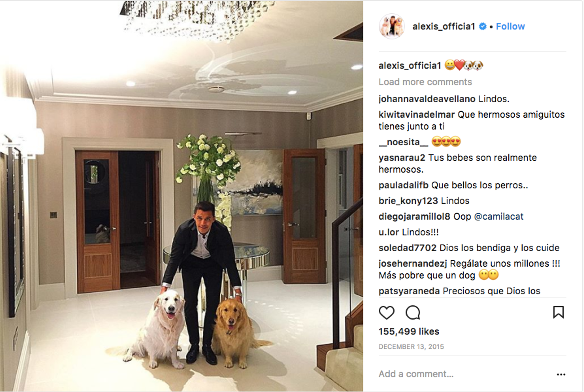Visit johannavaldeavellano's profile
The height and width of the screenshot is (392, 584).
[427, 99]
